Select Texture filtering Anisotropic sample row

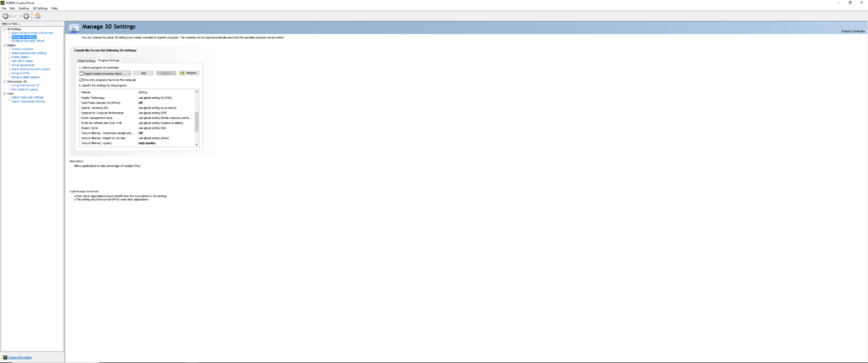coord(137,133)
